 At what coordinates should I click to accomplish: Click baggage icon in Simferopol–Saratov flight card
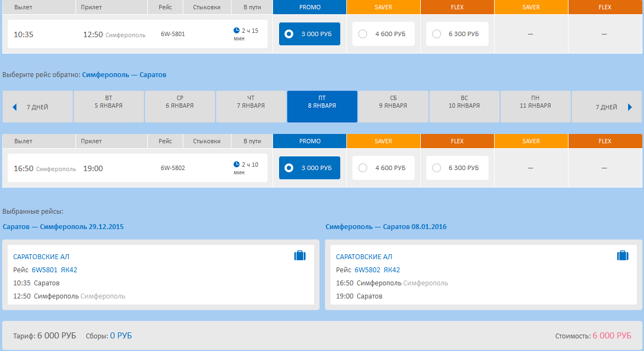pos(623,255)
